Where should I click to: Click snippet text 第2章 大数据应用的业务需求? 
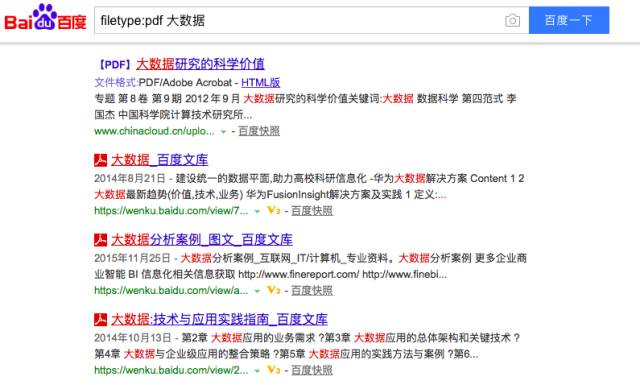pyautogui.click(x=248, y=338)
